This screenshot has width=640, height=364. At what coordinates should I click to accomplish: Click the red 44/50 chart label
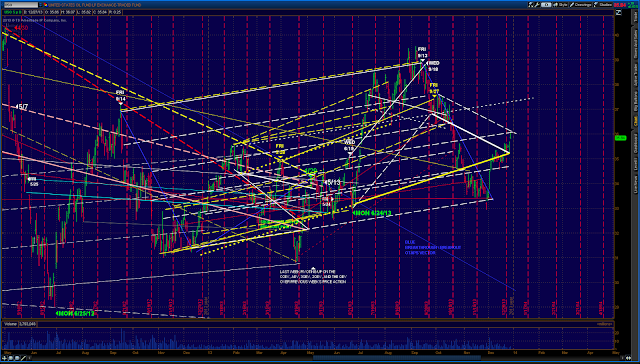point(21,28)
